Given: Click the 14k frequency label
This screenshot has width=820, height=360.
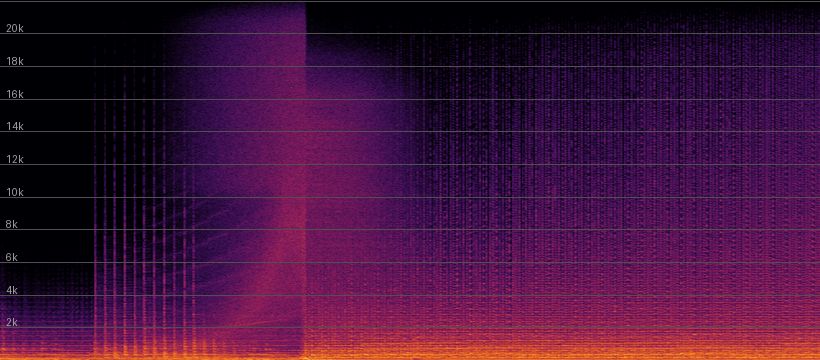Looking at the screenshot, I should pyautogui.click(x=15, y=127).
